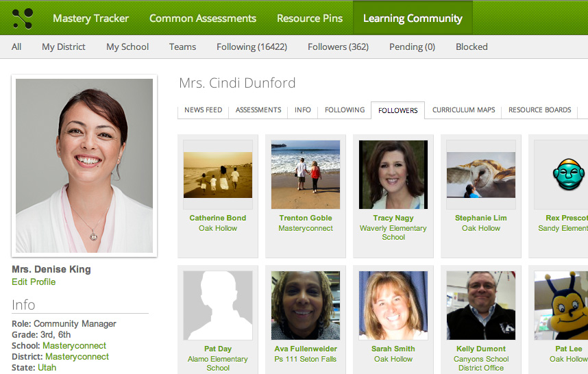Open Resource Pins
Image resolution: width=588 pixels, height=374 pixels.
(x=310, y=18)
